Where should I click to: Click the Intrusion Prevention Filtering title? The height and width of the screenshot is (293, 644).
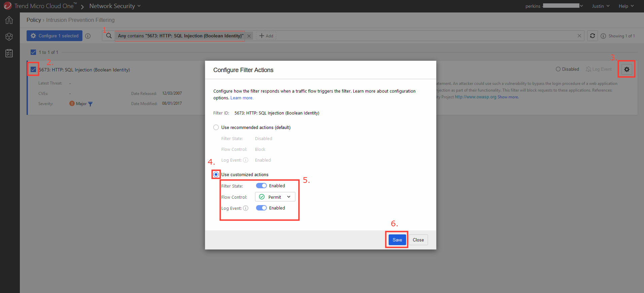(80, 20)
